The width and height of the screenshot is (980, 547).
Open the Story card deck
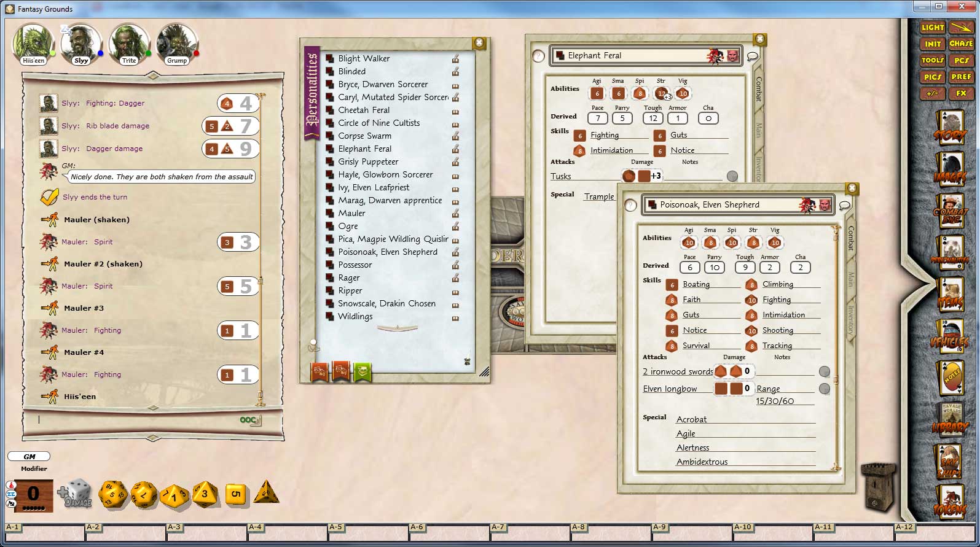pyautogui.click(x=950, y=128)
